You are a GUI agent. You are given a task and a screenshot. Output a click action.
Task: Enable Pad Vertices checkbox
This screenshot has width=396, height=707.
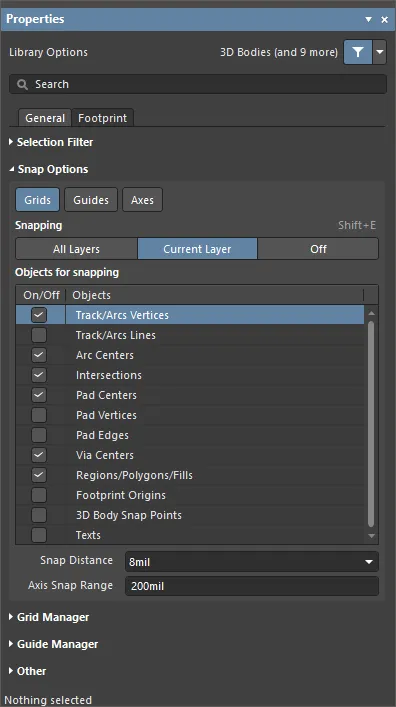click(39, 415)
